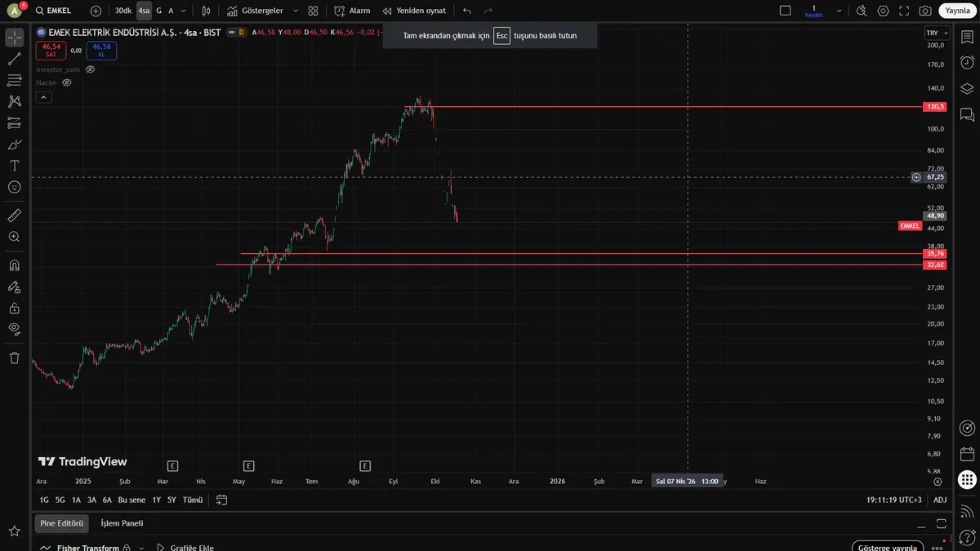Open chart settings hexagon icon
This screenshot has height=551, width=980.
[x=883, y=11]
